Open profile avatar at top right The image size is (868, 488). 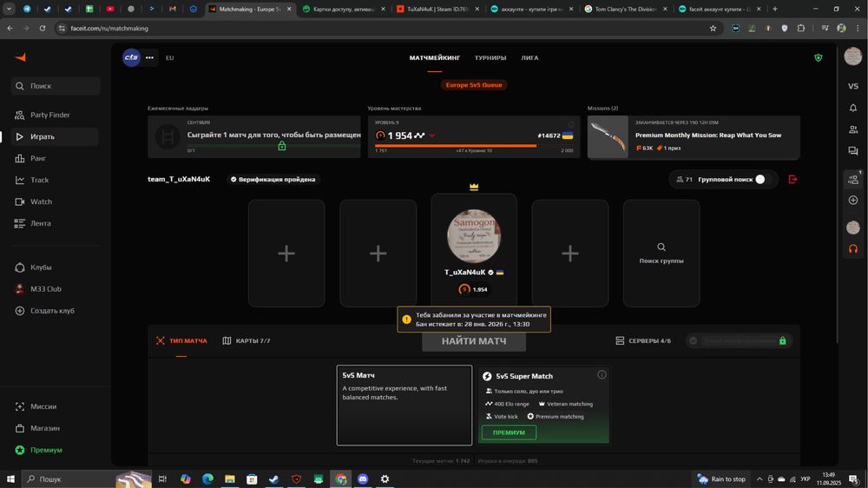[x=853, y=56]
